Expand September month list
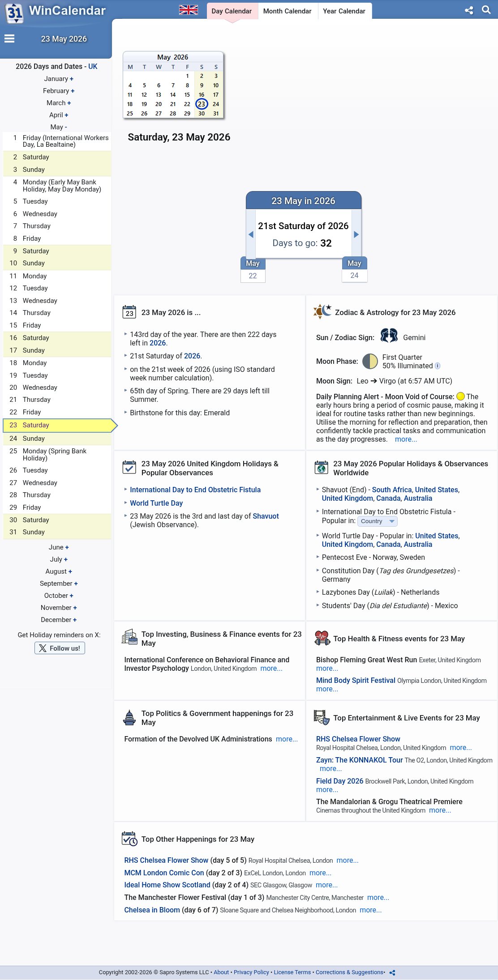 tap(59, 584)
